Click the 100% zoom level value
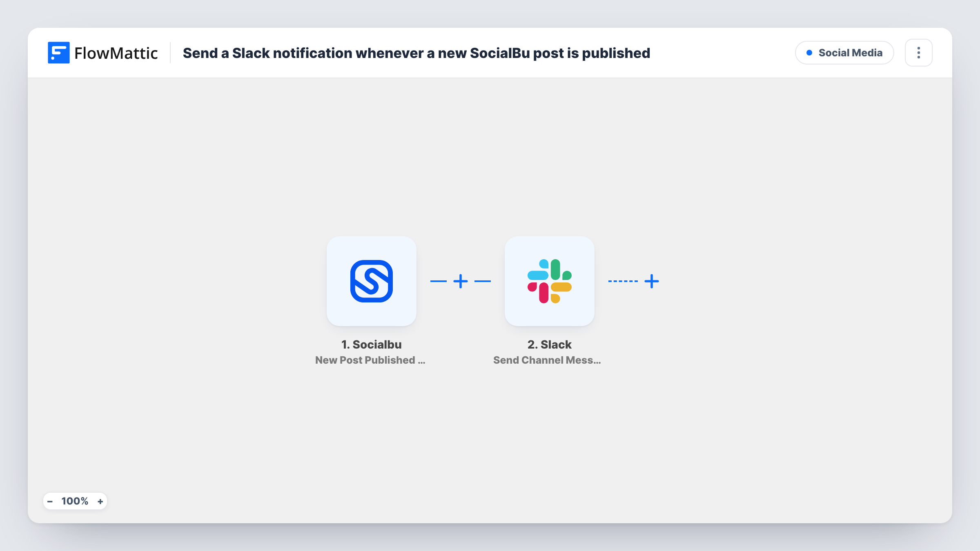 (75, 501)
